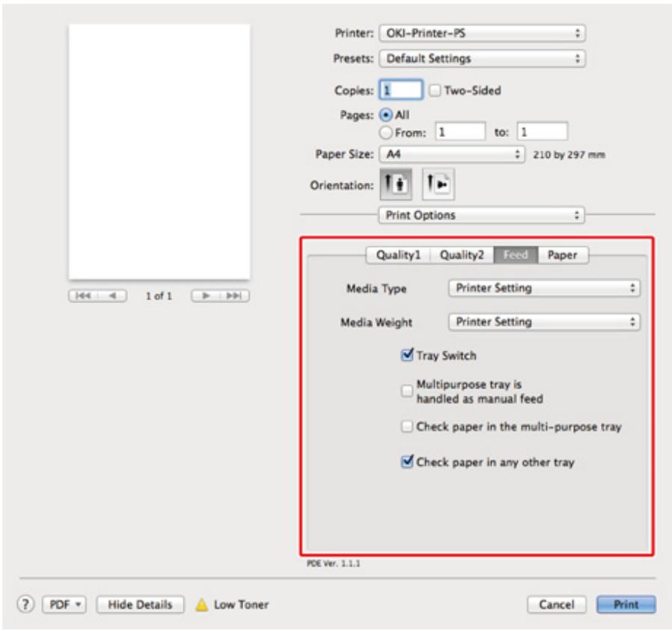Click '210 by 297 mm' size text
Image resolution: width=672 pixels, height=631 pixels.
click(x=569, y=155)
